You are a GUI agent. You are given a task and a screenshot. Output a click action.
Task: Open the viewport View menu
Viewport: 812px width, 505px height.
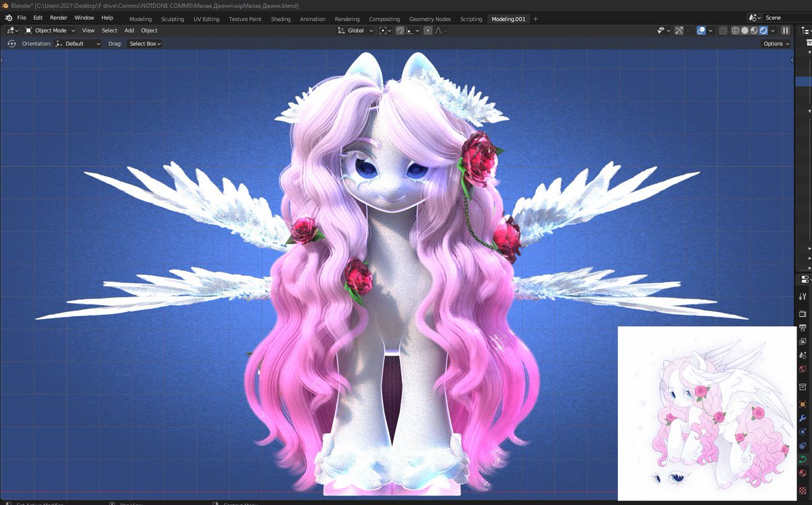coord(89,30)
